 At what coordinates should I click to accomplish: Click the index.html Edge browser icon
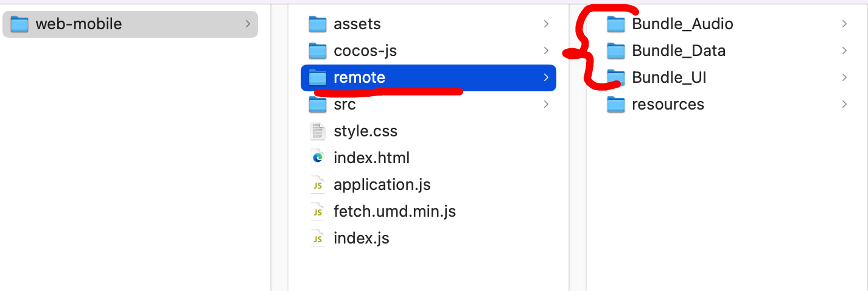tap(318, 158)
